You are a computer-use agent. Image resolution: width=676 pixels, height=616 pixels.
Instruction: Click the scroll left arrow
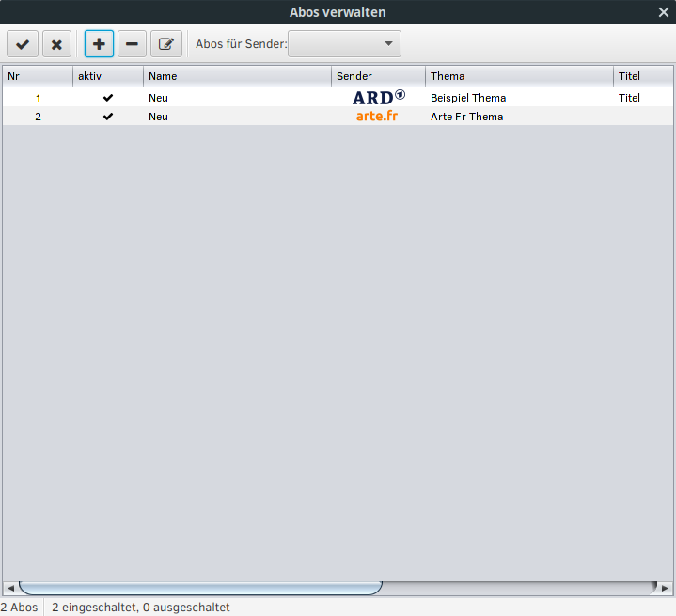coord(10,588)
